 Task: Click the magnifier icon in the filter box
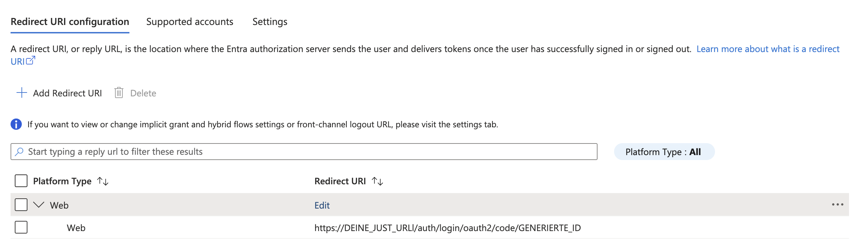pos(19,152)
